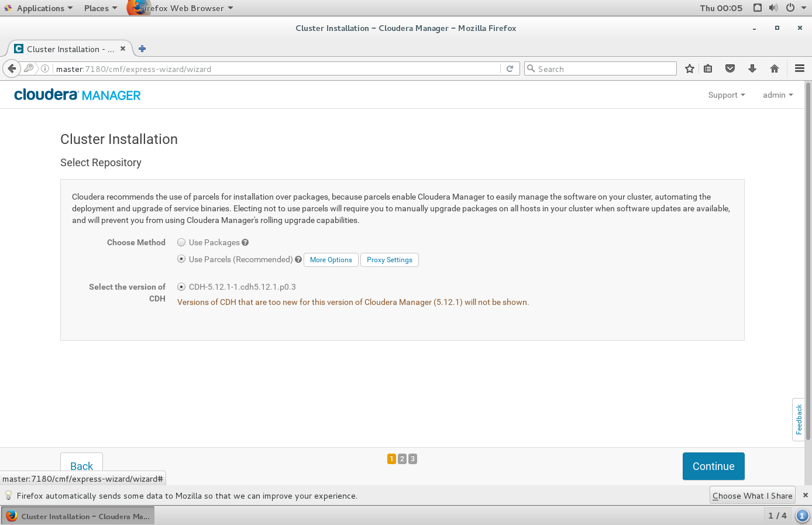Open the downloads arrow icon
Screen dimensions: 812x525
(752, 68)
